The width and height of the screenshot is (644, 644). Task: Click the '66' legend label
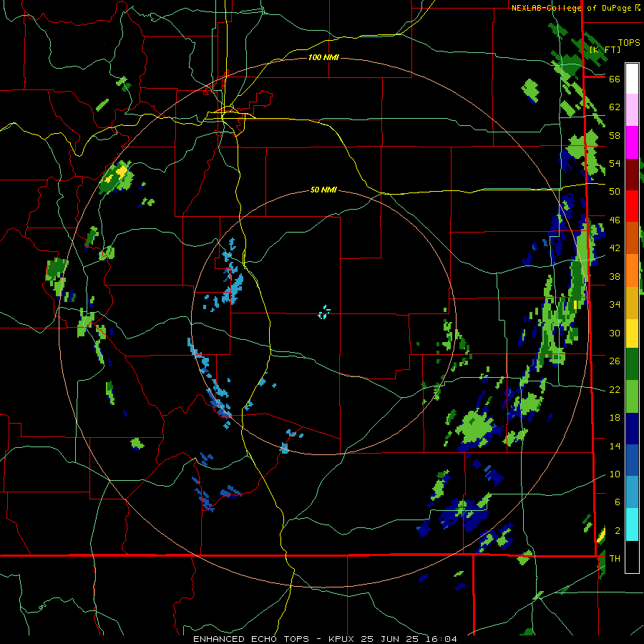(x=615, y=79)
